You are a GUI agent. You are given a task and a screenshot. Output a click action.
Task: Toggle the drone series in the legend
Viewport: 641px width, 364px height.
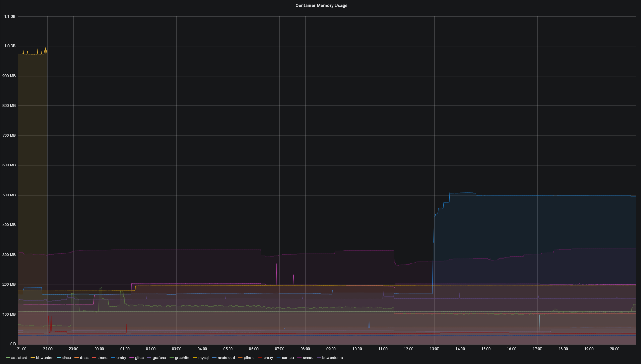102,358
